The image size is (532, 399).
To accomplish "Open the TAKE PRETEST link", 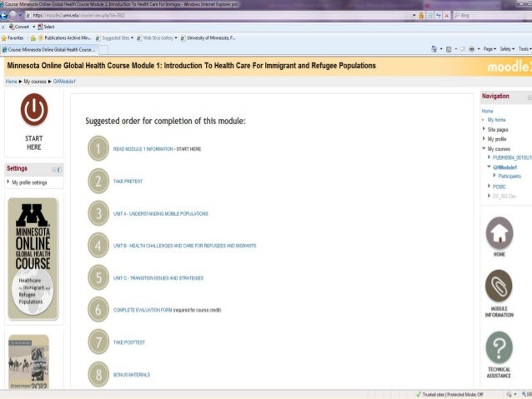I will (128, 182).
